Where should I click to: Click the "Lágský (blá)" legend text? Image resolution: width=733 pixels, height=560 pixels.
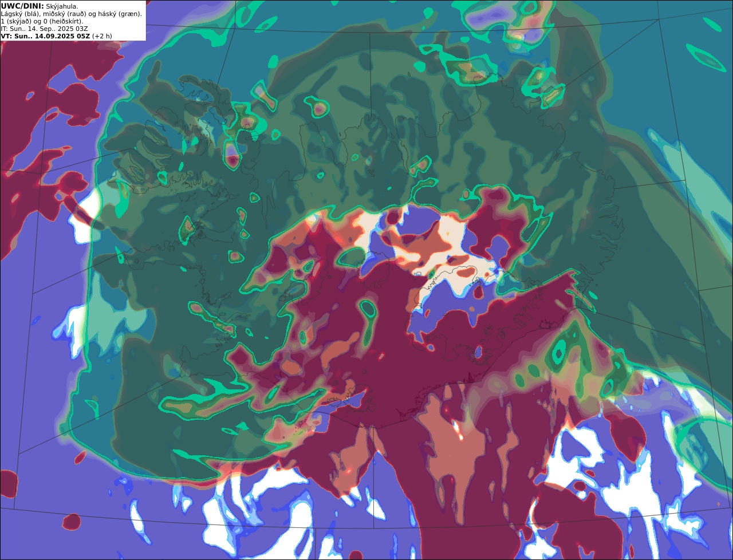click(x=19, y=14)
